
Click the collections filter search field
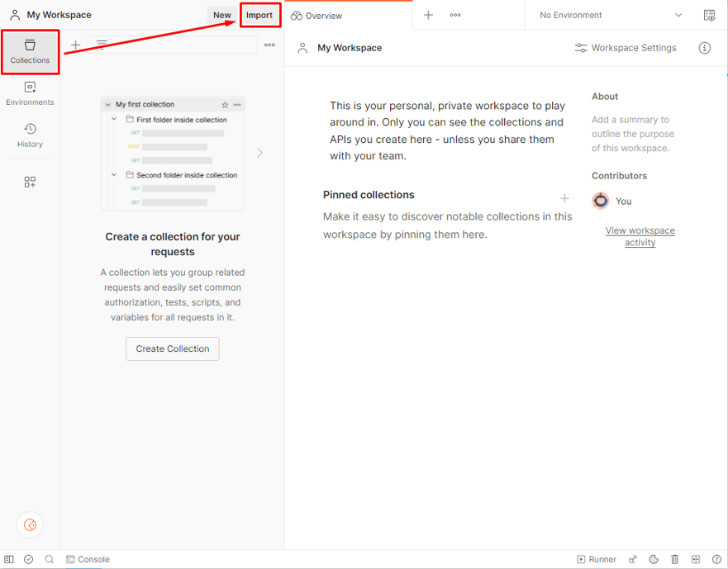[x=173, y=45]
